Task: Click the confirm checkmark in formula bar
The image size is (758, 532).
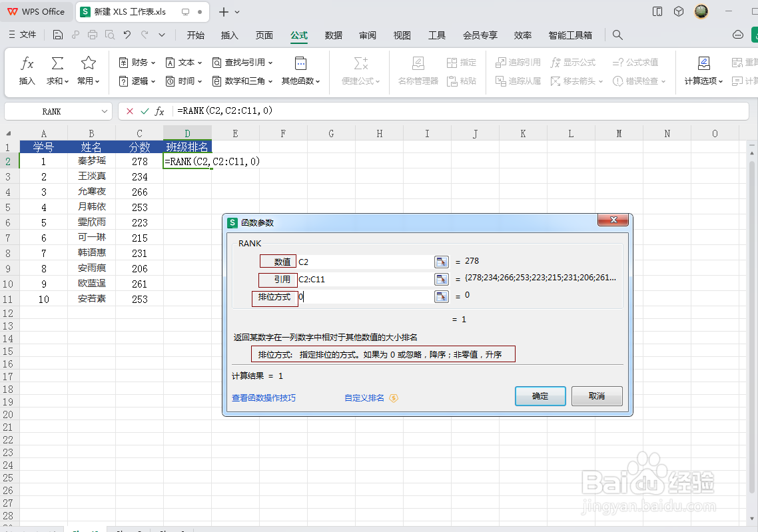Action: pos(145,111)
